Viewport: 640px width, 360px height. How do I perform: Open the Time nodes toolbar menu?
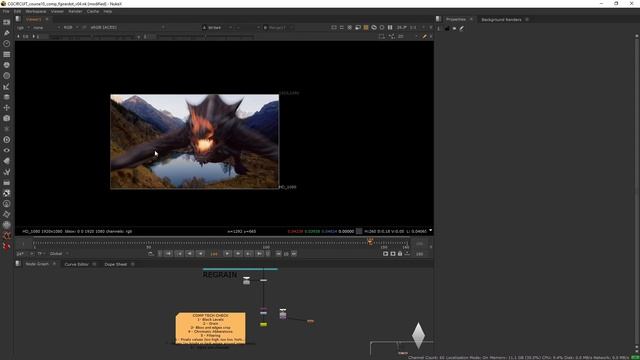[7, 43]
